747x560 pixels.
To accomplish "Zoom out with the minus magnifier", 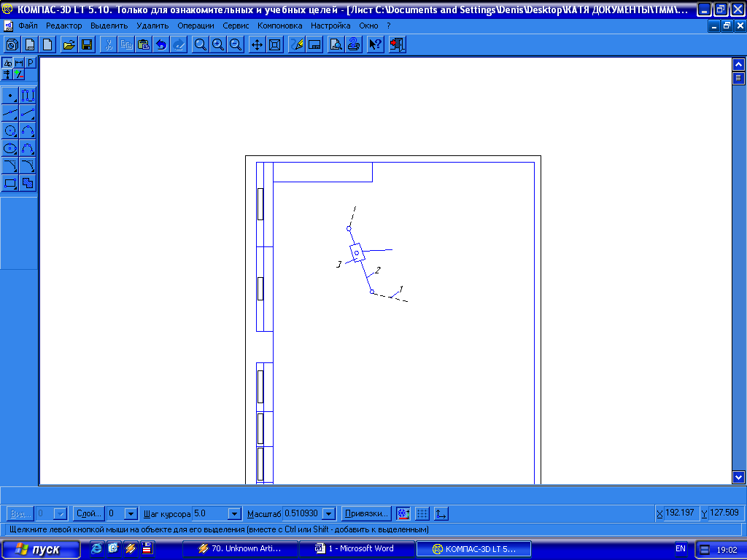I will pyautogui.click(x=236, y=44).
